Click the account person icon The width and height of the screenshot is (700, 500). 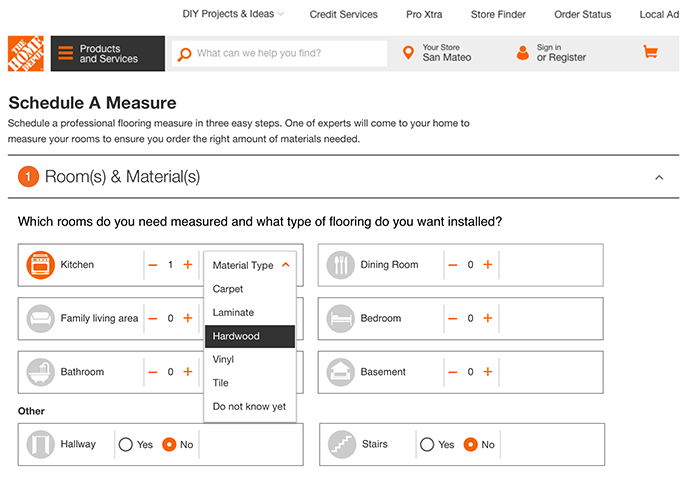coord(523,53)
